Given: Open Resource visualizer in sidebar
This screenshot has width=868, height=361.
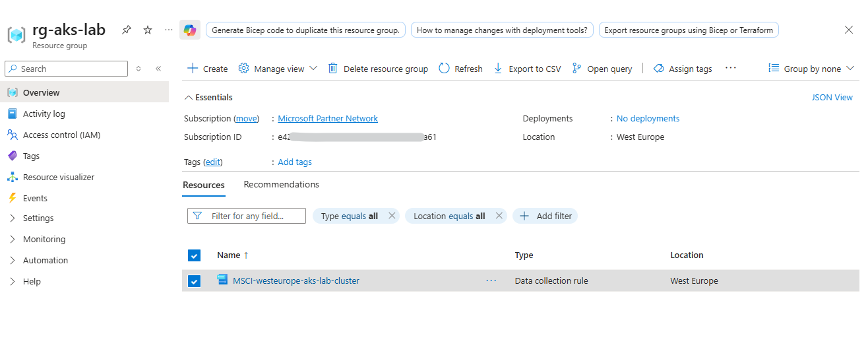Looking at the screenshot, I should tap(58, 177).
